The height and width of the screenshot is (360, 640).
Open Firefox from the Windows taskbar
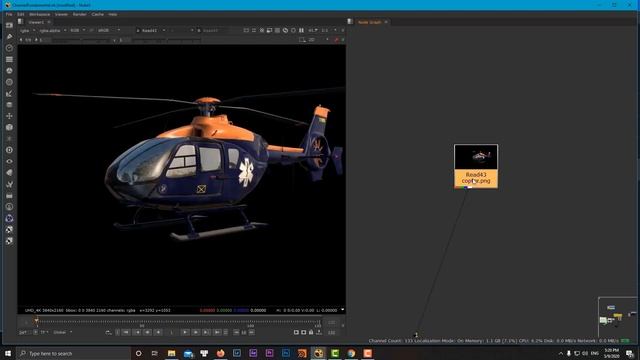pyautogui.click(x=220, y=353)
